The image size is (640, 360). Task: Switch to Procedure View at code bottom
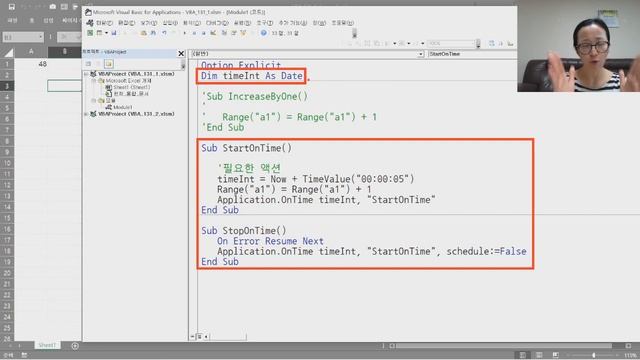pyautogui.click(x=193, y=337)
